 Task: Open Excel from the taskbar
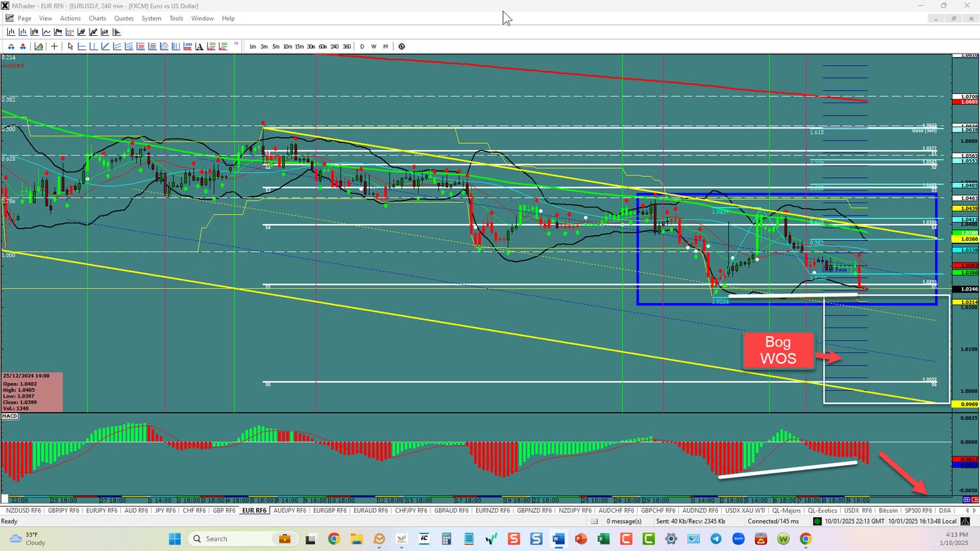603,539
